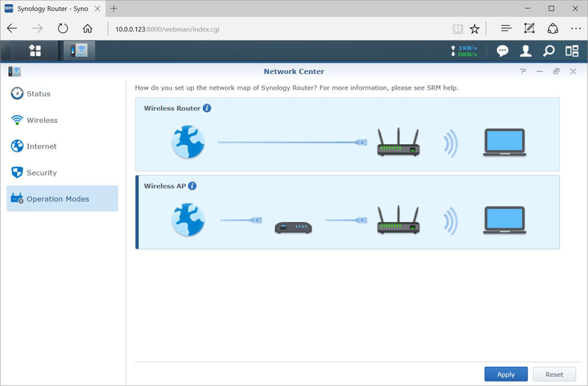
Task: Click the globe icon in Wireless Router diagram
Action: 188,142
